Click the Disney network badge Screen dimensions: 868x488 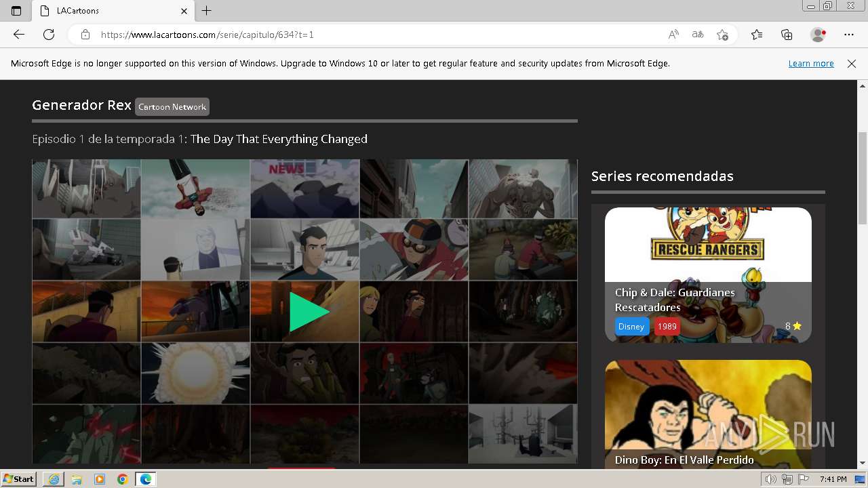coord(631,326)
